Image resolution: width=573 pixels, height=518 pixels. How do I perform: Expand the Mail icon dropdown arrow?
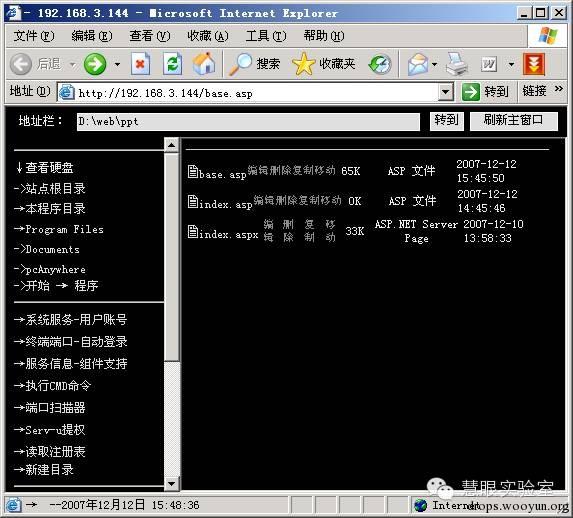click(x=434, y=65)
